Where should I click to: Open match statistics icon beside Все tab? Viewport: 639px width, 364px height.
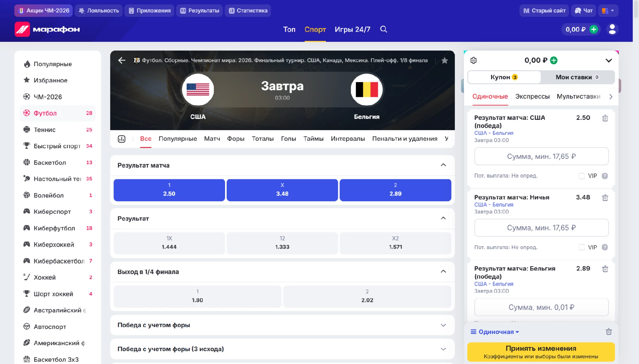pyautogui.click(x=121, y=139)
